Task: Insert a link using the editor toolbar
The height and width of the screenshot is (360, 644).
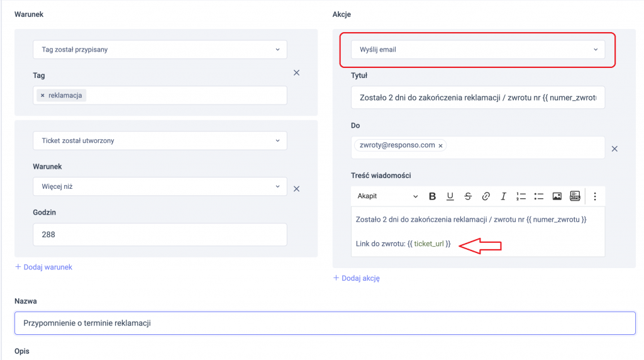Action: click(486, 196)
